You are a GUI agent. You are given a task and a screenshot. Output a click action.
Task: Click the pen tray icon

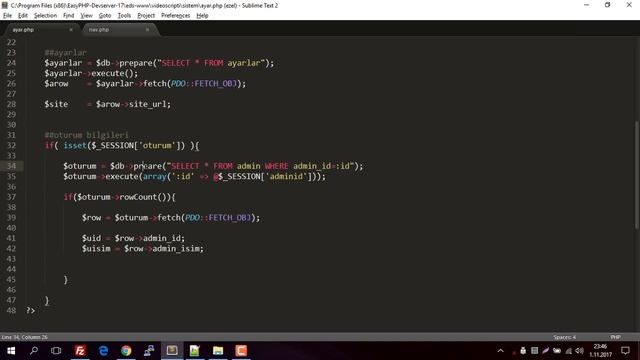[545, 351]
